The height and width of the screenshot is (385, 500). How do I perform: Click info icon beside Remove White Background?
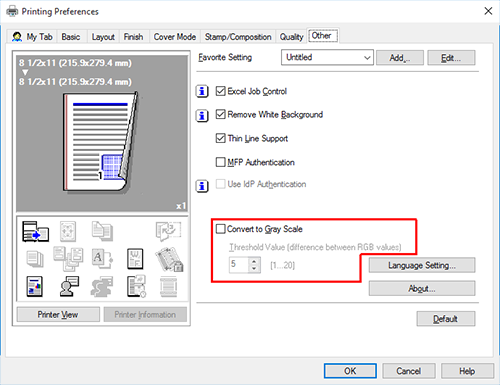pos(202,116)
